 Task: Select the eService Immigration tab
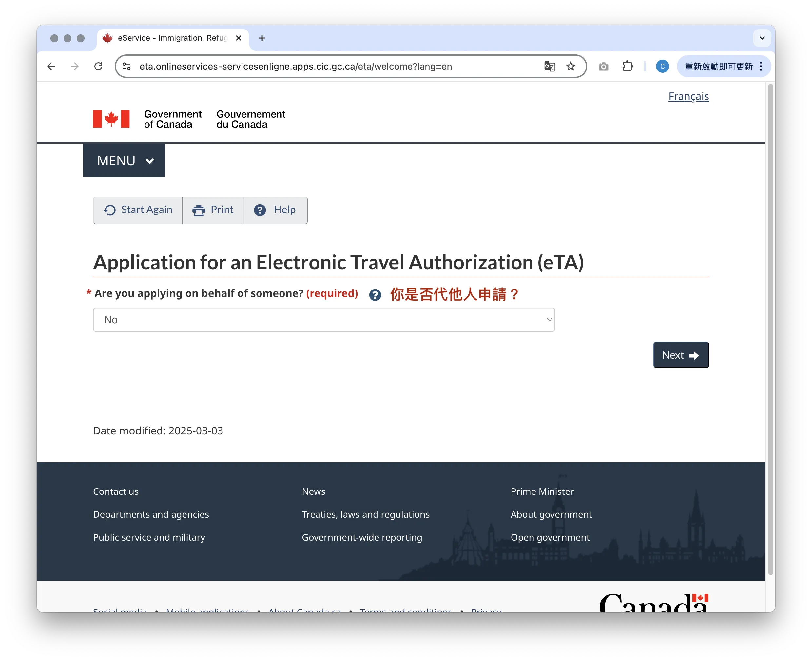(173, 38)
